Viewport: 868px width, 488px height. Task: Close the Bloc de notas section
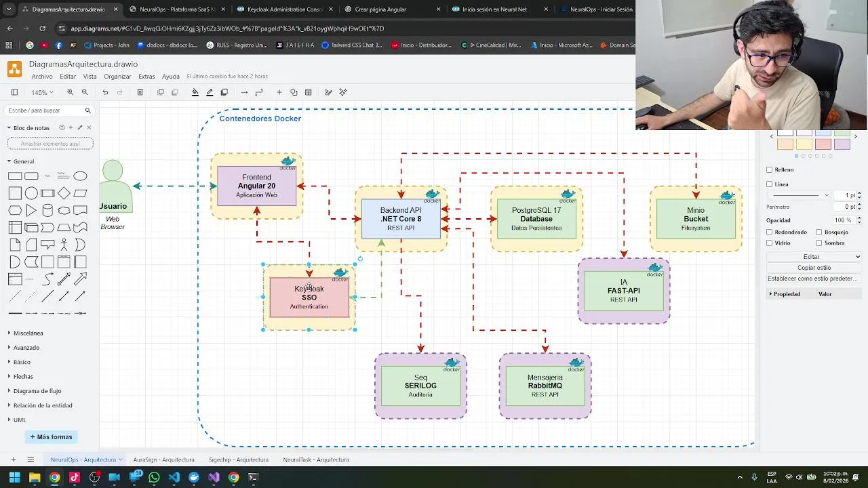[89, 127]
